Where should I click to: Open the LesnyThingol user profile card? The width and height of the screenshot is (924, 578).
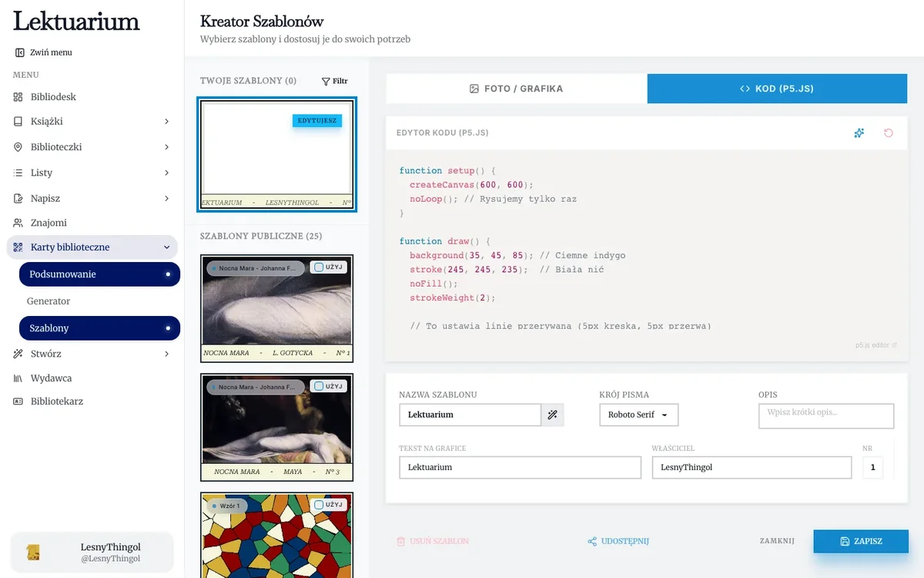click(92, 553)
